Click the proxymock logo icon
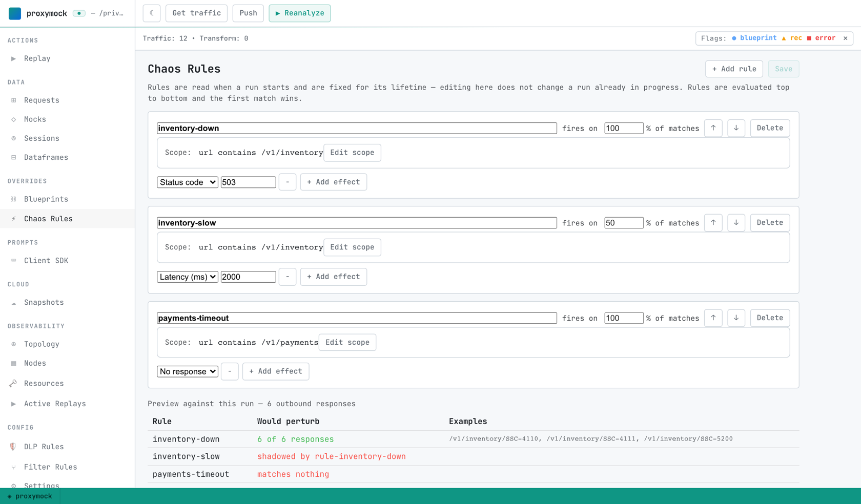 pos(15,13)
